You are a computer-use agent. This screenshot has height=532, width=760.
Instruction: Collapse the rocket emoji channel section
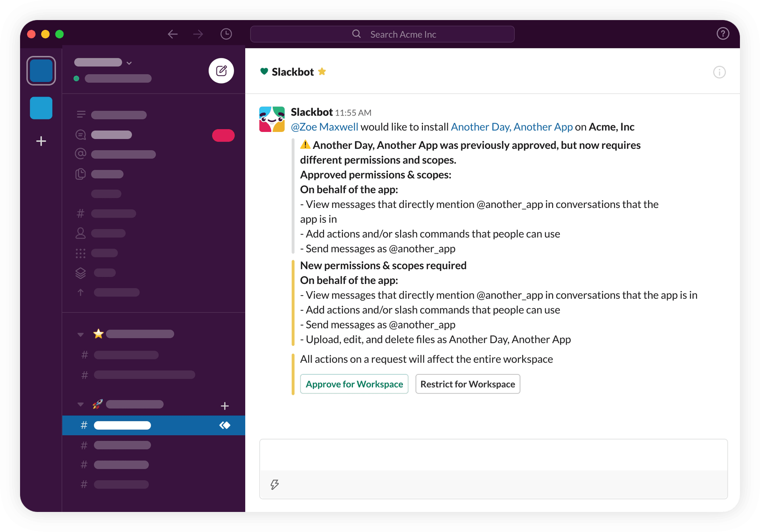click(x=80, y=404)
